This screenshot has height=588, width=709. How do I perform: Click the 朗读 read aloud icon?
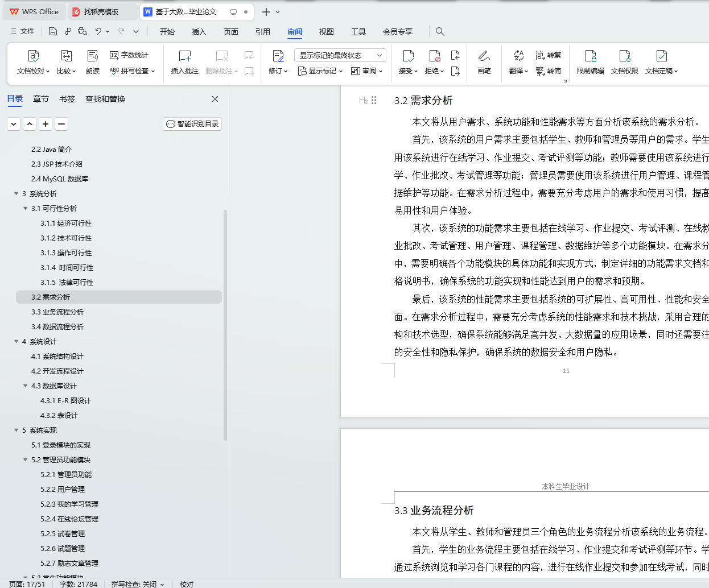click(93, 56)
